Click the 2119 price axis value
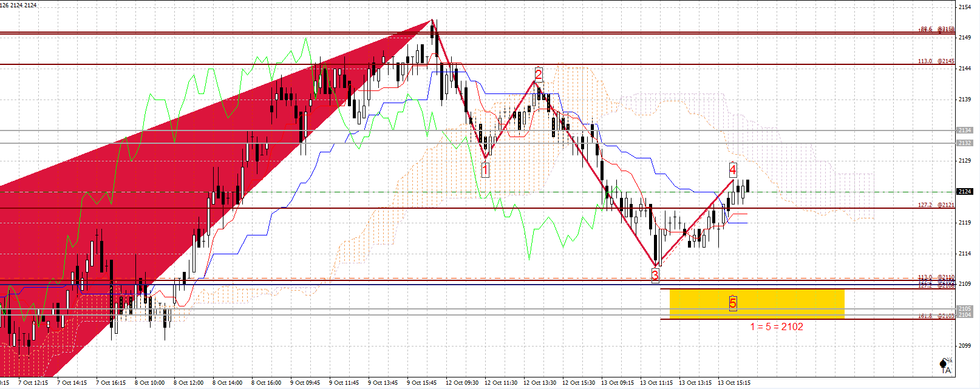 coord(965,223)
